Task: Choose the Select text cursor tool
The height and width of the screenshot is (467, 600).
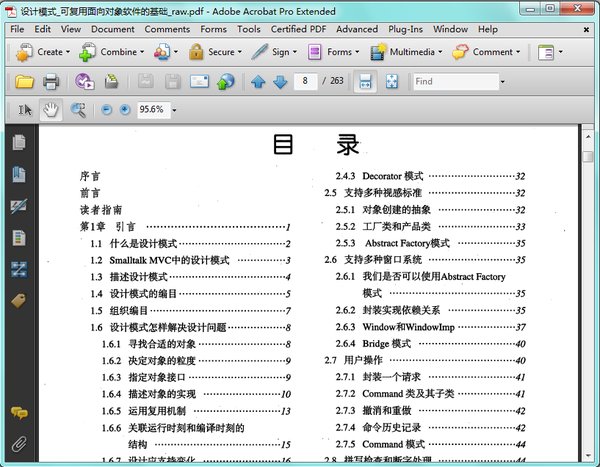Action: coord(25,109)
